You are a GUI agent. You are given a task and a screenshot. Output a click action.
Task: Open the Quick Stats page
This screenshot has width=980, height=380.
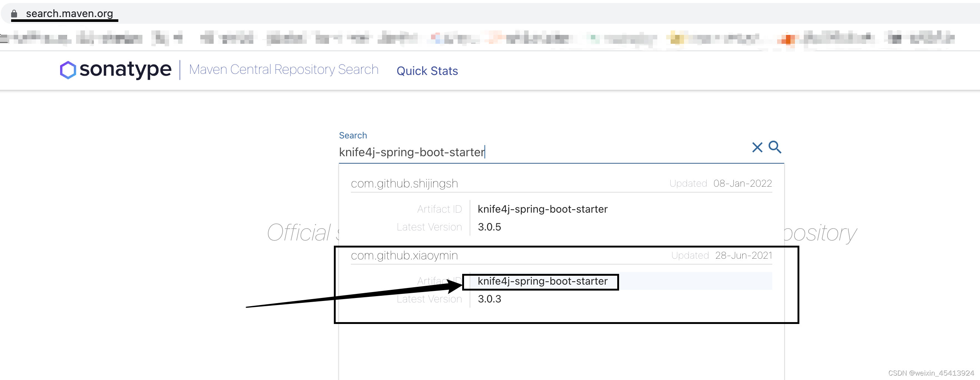tap(427, 71)
